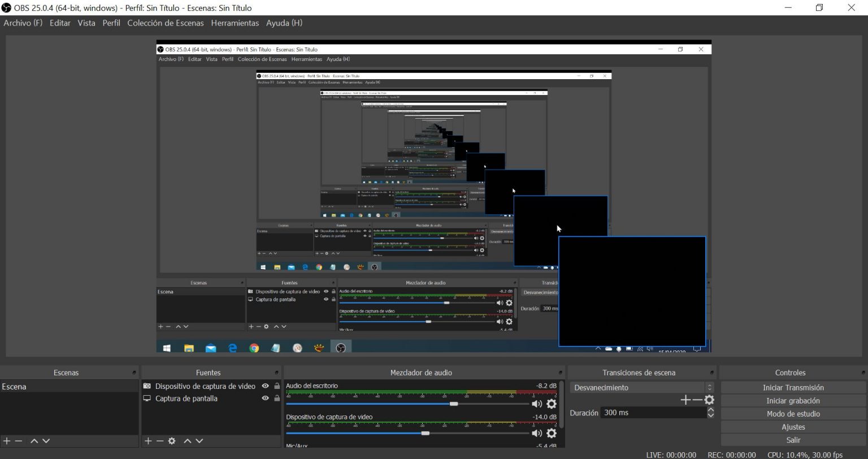Undock the Controles panel with its float icon
The width and height of the screenshot is (868, 459).
(x=863, y=373)
